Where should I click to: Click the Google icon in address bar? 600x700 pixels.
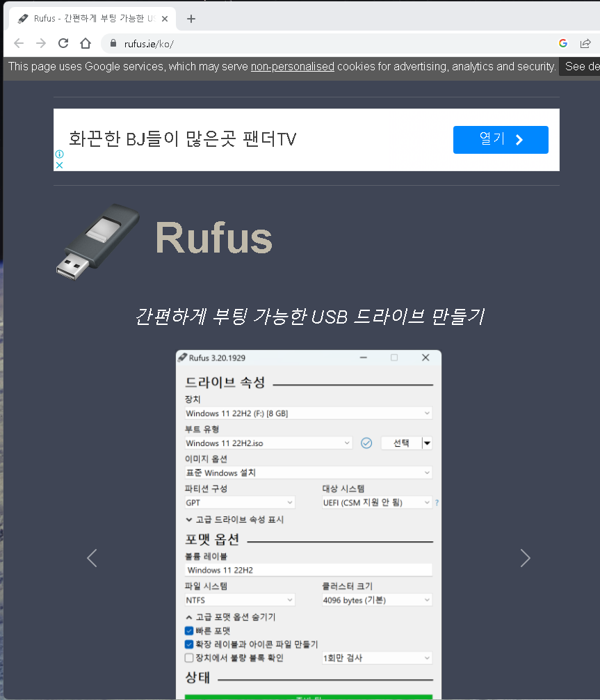coord(563,43)
